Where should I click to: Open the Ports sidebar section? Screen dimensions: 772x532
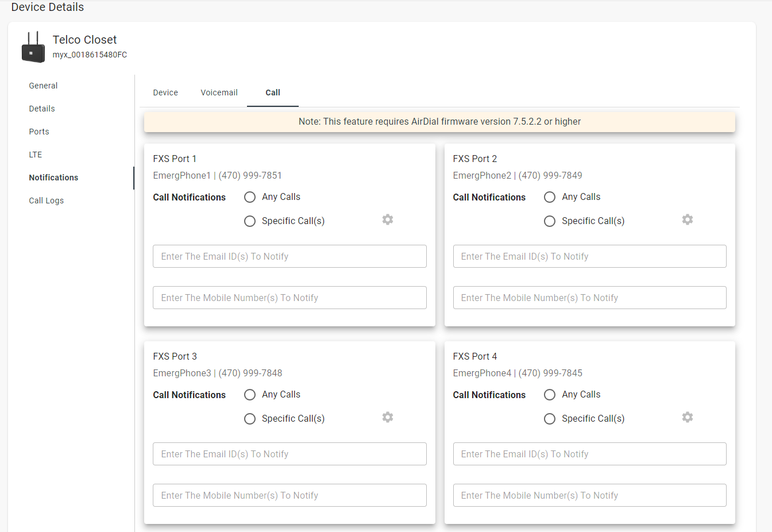[x=39, y=132]
